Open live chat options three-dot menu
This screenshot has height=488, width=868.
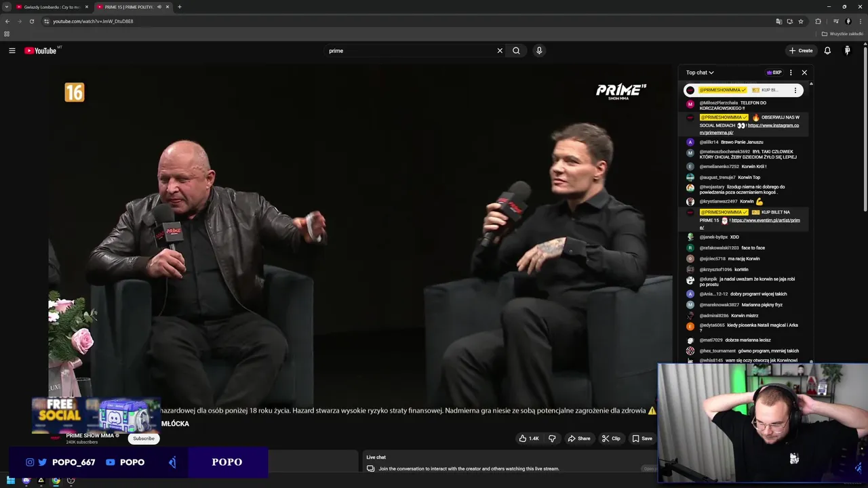791,73
